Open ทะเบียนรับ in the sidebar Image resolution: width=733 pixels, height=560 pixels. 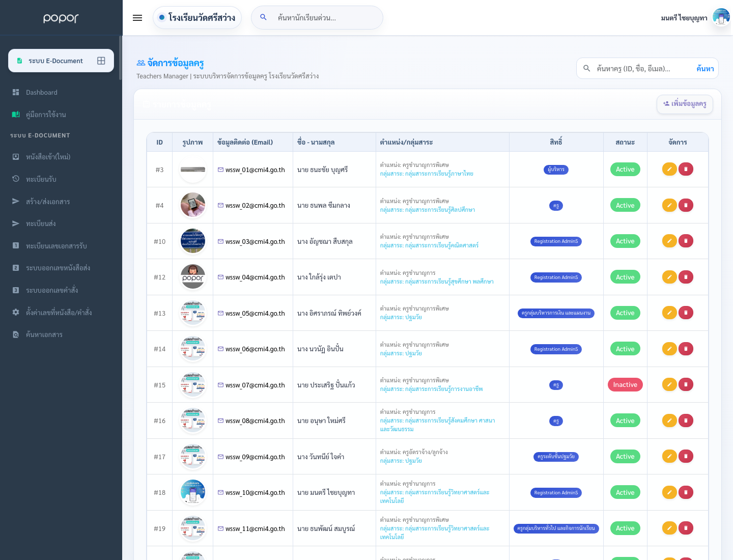point(41,179)
